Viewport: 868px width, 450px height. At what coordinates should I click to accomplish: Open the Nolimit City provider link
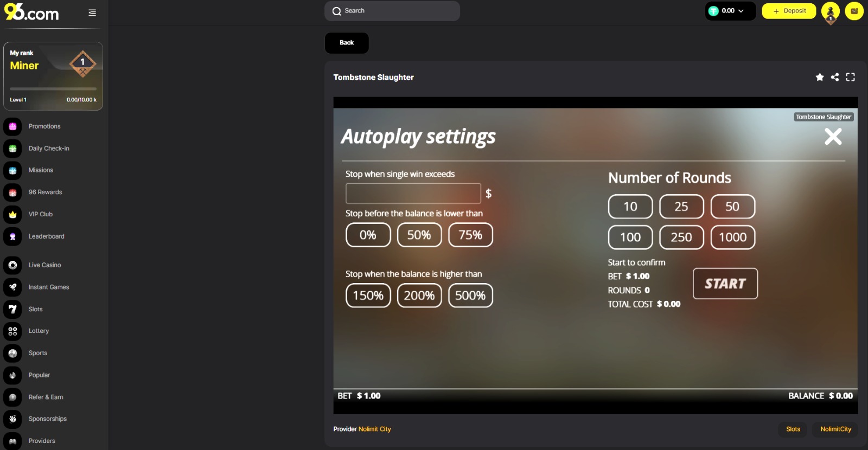pos(374,429)
